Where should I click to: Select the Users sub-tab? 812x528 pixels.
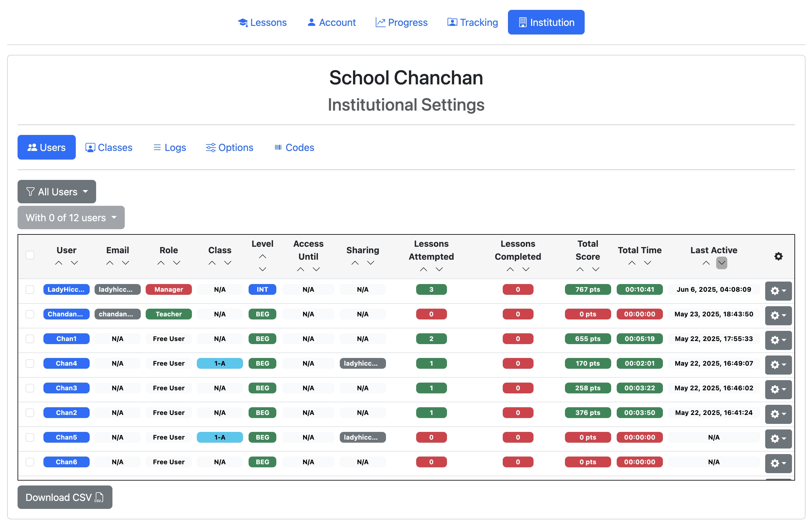click(x=47, y=147)
